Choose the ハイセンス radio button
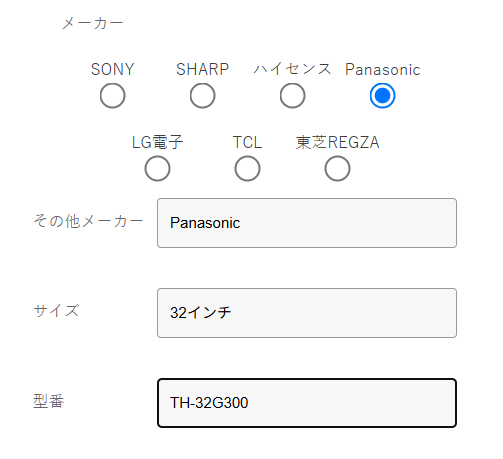Image resolution: width=503 pixels, height=459 pixels. (x=292, y=96)
